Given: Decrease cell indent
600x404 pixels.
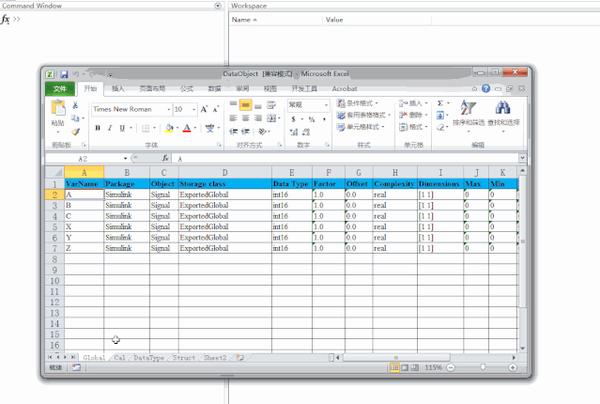Looking at the screenshot, I should [233, 132].
